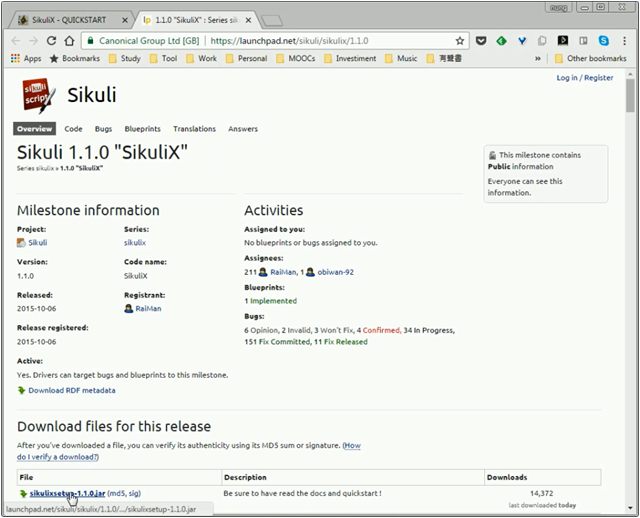
Task: Open the Skype extension icon
Action: [604, 41]
